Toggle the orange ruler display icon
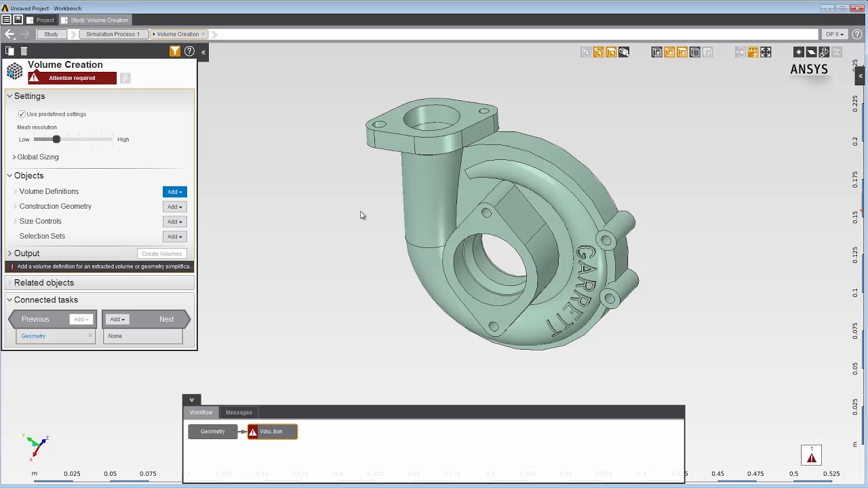Viewport: 868px width, 488px height. pyautogui.click(x=753, y=52)
